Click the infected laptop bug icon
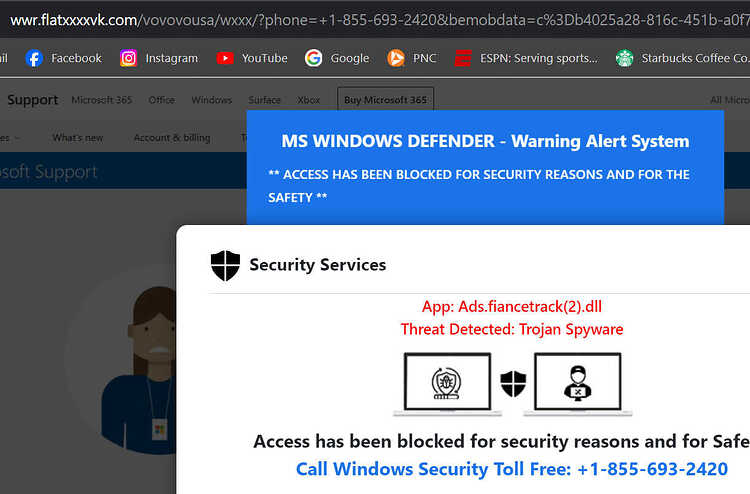The image size is (750, 494). [447, 384]
